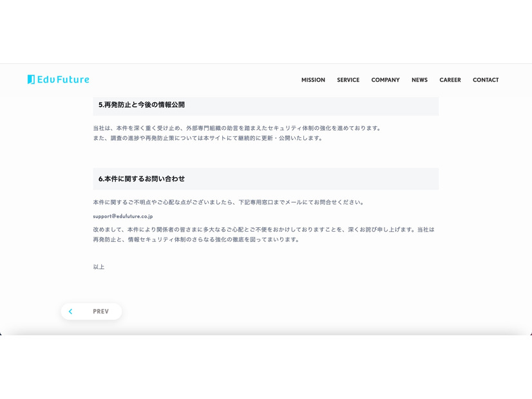The width and height of the screenshot is (532, 399).
Task: Click the EduFuture wordmark to return home
Action: pos(64,79)
